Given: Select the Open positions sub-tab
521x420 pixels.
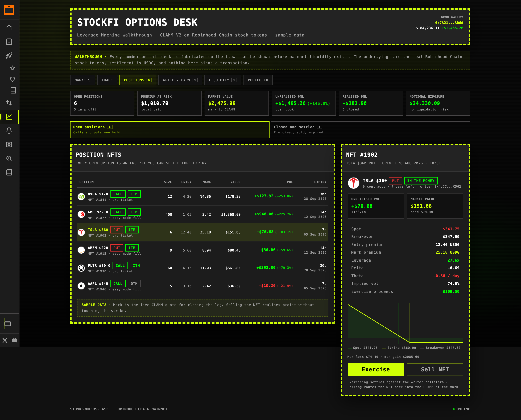Looking at the screenshot, I should pyautogui.click(x=170, y=130).
